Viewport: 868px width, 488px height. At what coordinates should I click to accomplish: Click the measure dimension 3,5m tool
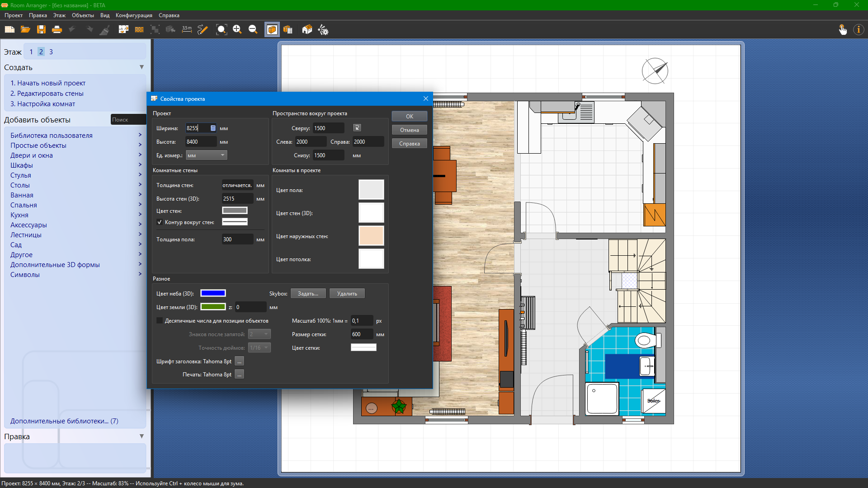[187, 30]
